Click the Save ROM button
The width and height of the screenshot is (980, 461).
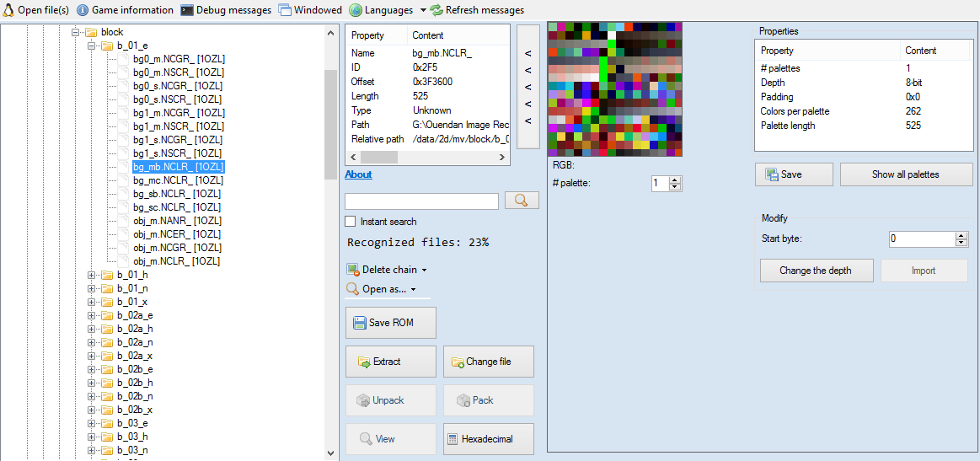tap(391, 323)
